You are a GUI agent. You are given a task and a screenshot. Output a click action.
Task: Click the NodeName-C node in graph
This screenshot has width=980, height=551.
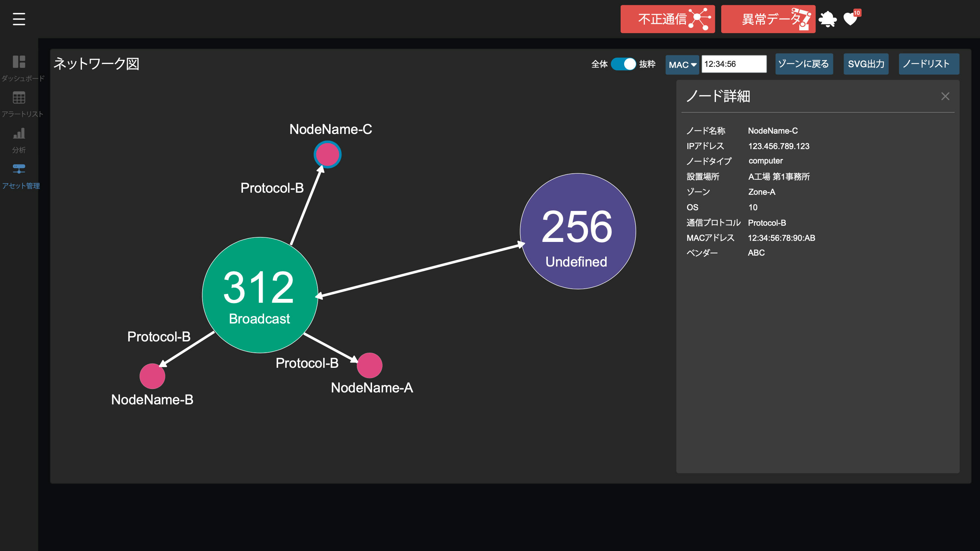[327, 155]
